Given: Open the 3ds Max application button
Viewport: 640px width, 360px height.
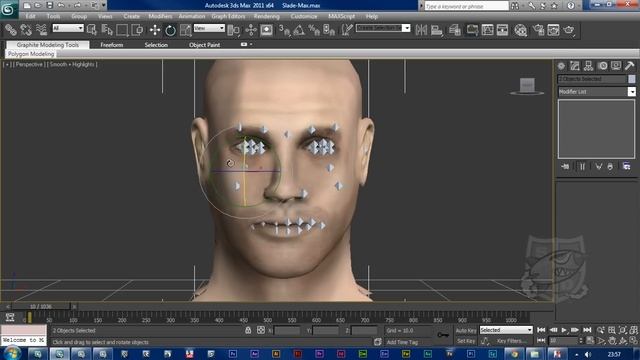Looking at the screenshot, I should pyautogui.click(x=9, y=9).
